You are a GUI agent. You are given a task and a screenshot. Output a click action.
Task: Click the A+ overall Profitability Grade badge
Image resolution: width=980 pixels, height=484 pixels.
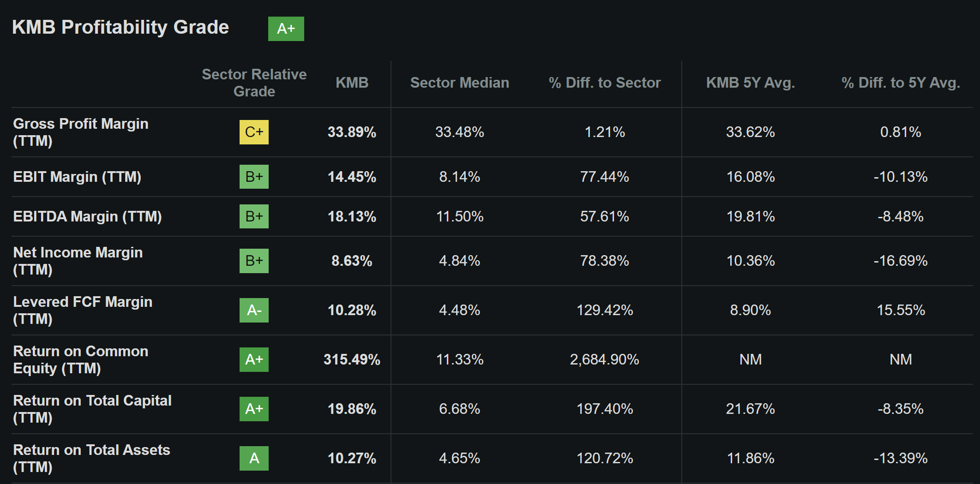(x=286, y=29)
